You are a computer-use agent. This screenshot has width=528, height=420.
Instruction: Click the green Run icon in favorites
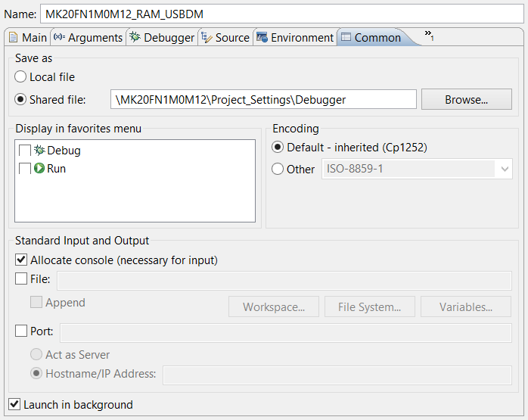(39, 169)
